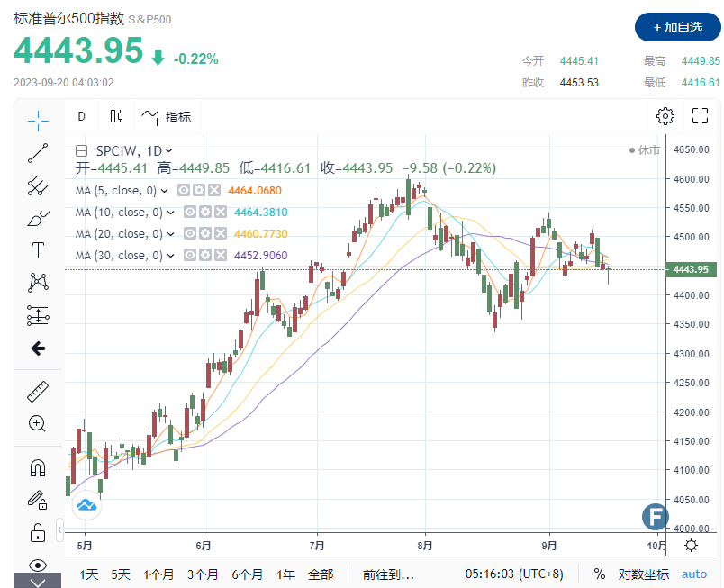Image resolution: width=724 pixels, height=588 pixels.
Task: Click the MA 30 purple value 4452.9060
Action: pos(261,255)
